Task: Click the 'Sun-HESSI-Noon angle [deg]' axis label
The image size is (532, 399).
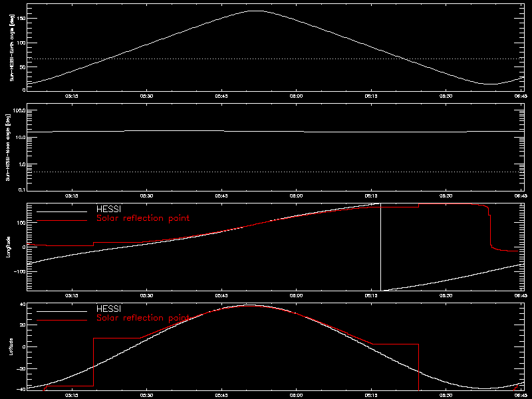Action: click(x=8, y=147)
